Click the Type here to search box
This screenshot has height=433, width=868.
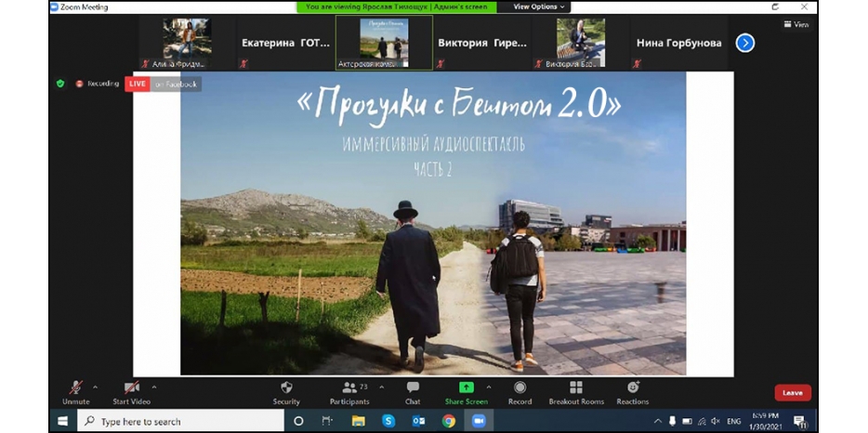[x=181, y=421]
